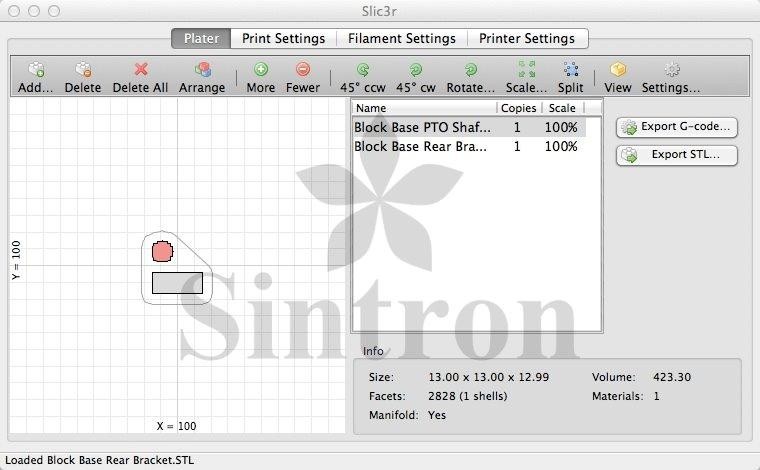
Task: Reduce copies with the Fewer icon
Action: [x=302, y=71]
